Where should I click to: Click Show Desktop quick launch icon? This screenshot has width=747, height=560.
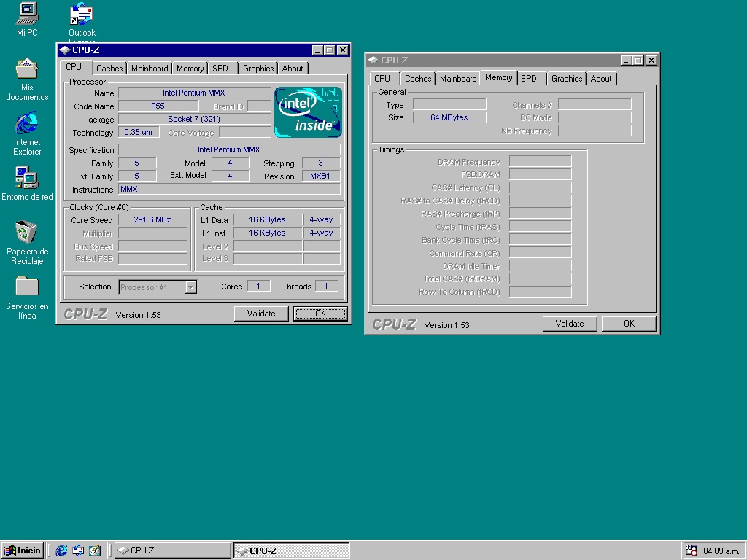pyautogui.click(x=95, y=551)
